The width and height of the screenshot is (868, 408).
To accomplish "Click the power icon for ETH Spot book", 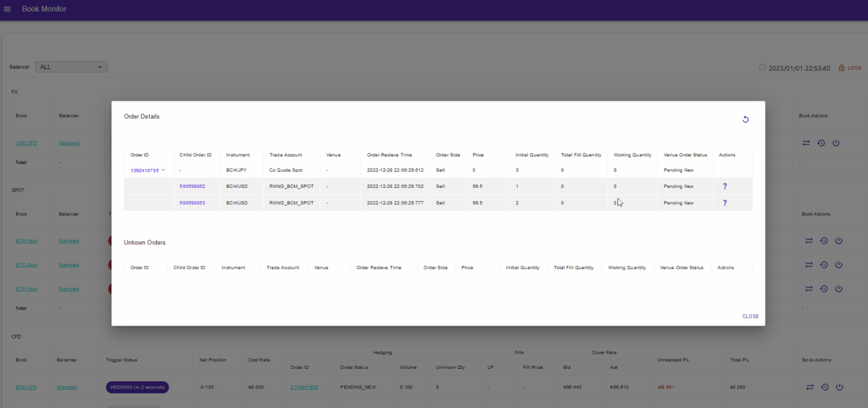I will point(838,289).
